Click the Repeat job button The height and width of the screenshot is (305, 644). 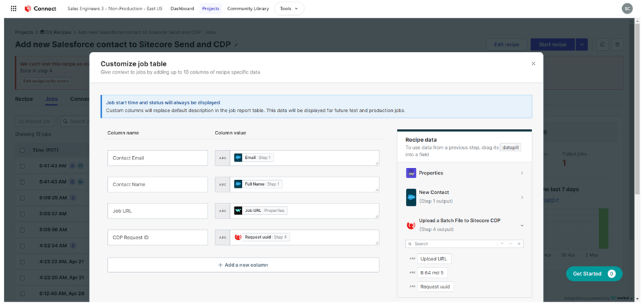pyautogui.click(x=35, y=121)
